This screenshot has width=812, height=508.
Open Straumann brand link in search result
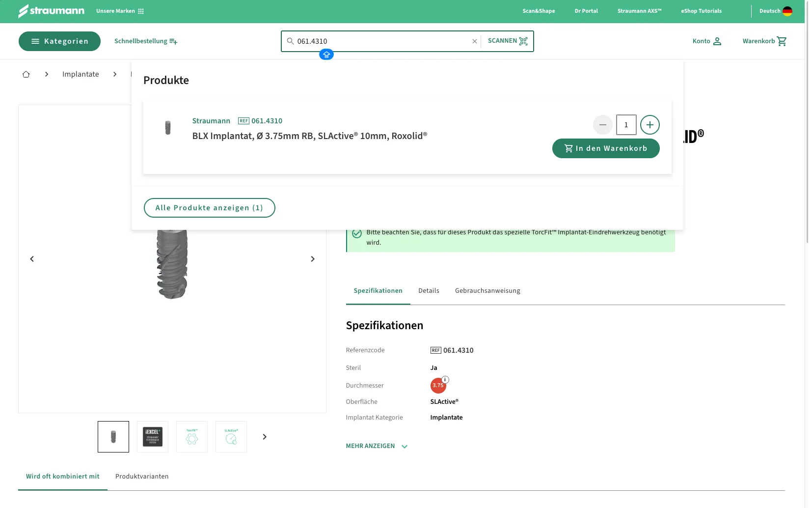(211, 121)
